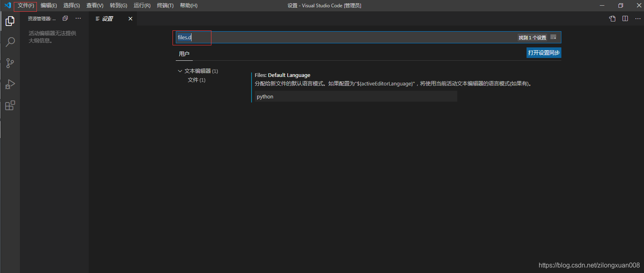Open the 选择(S) menu
Viewport: 644px width, 273px height.
click(x=72, y=6)
